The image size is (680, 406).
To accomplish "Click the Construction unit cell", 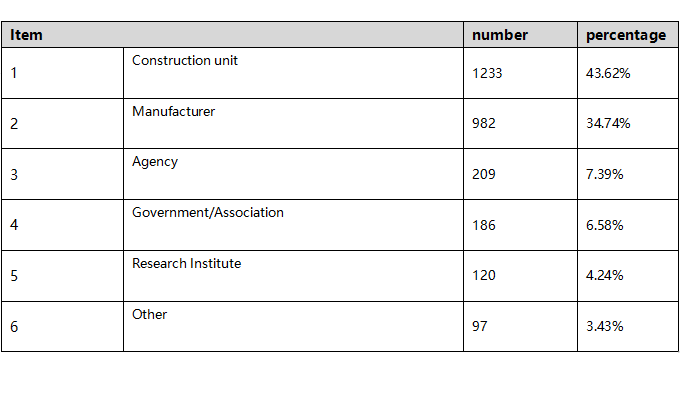I will point(294,73).
